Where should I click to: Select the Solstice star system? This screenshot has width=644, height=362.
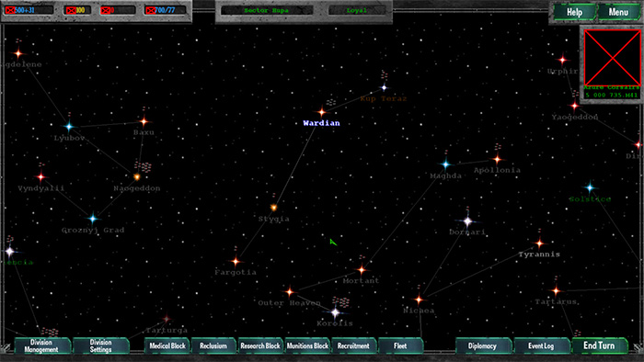(591, 187)
